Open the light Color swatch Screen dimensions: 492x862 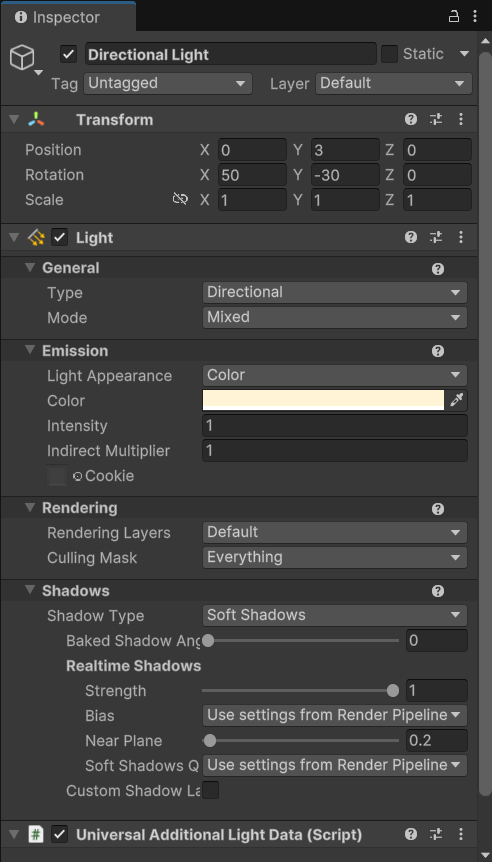coord(323,400)
